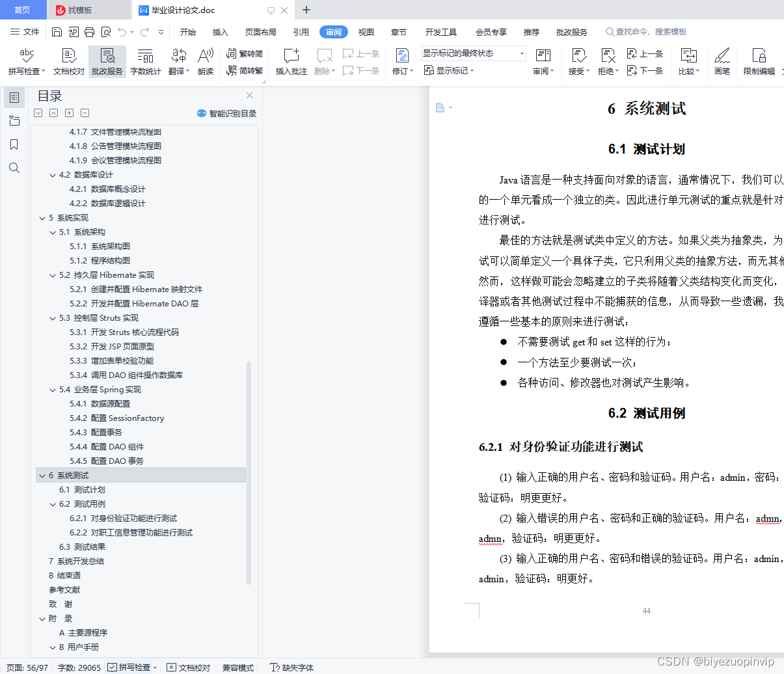This screenshot has width=784, height=674.
Task: Open the 比较 compare documents tool
Action: [x=688, y=62]
